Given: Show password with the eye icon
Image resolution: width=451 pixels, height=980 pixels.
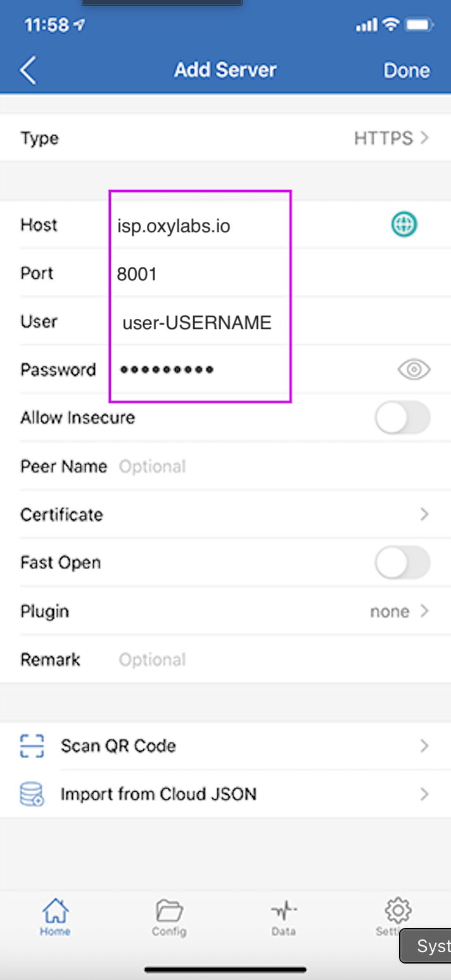Looking at the screenshot, I should click(x=414, y=370).
